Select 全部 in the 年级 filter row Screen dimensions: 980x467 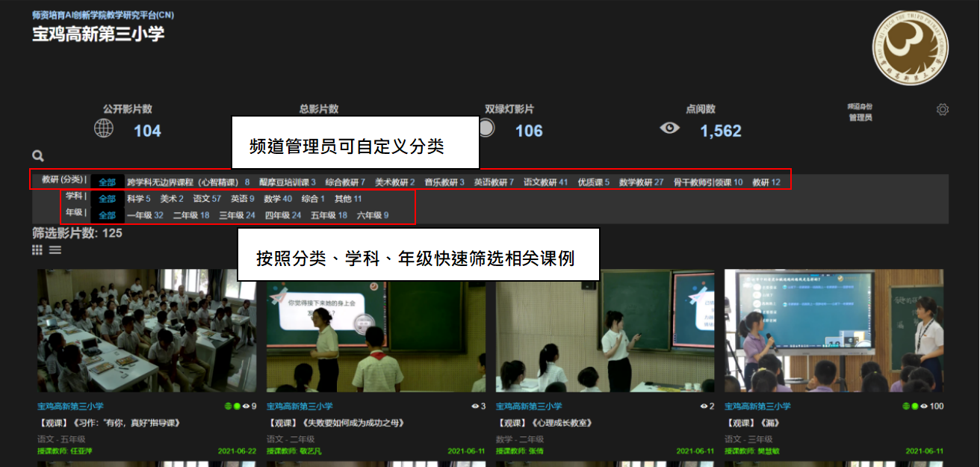click(x=108, y=215)
